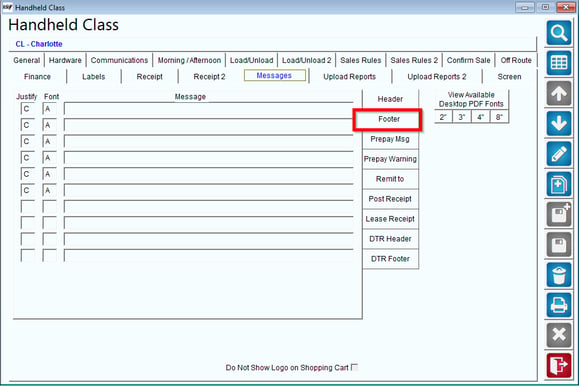Click the fourth row Font field
Image resolution: width=579 pixels, height=386 pixels.
(x=49, y=158)
